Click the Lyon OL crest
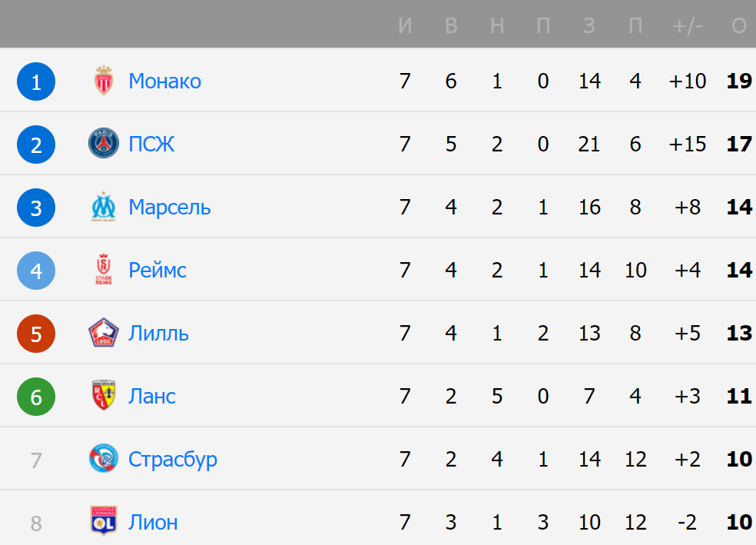Viewport: 756px width, 545px height. click(104, 521)
